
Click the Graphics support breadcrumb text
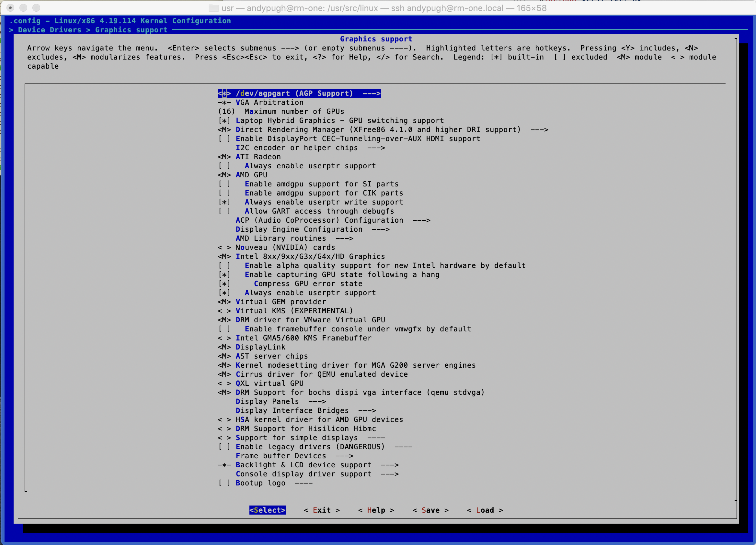pyautogui.click(x=131, y=30)
